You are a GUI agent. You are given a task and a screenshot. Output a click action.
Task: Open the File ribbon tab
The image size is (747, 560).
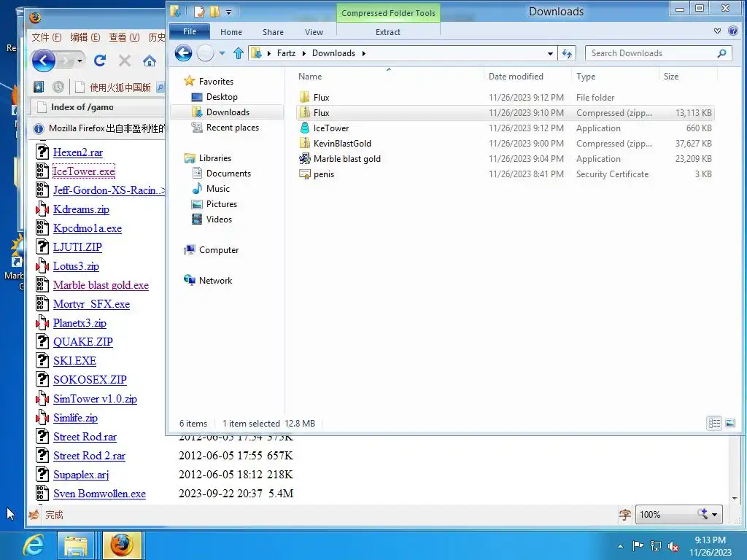[x=190, y=31]
